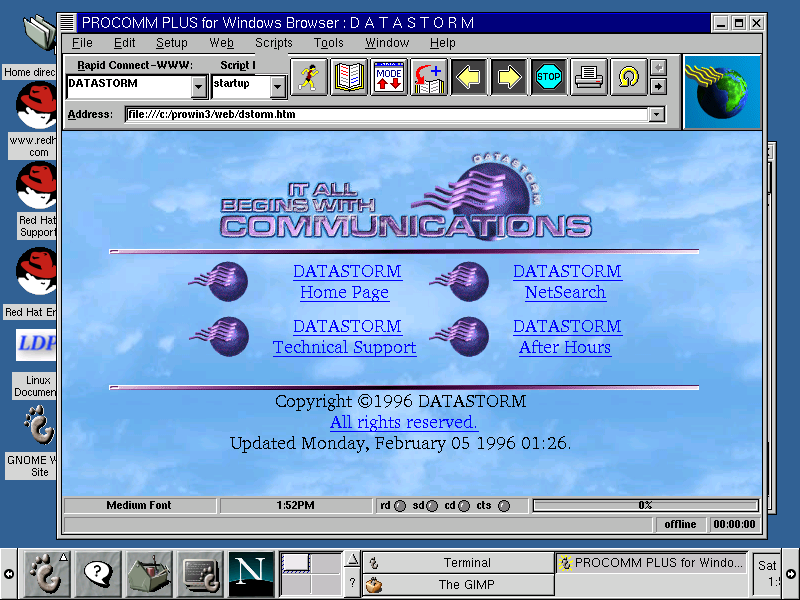Open the help speech-bubble panel icon
The width and height of the screenshot is (800, 600).
pyautogui.click(x=98, y=574)
